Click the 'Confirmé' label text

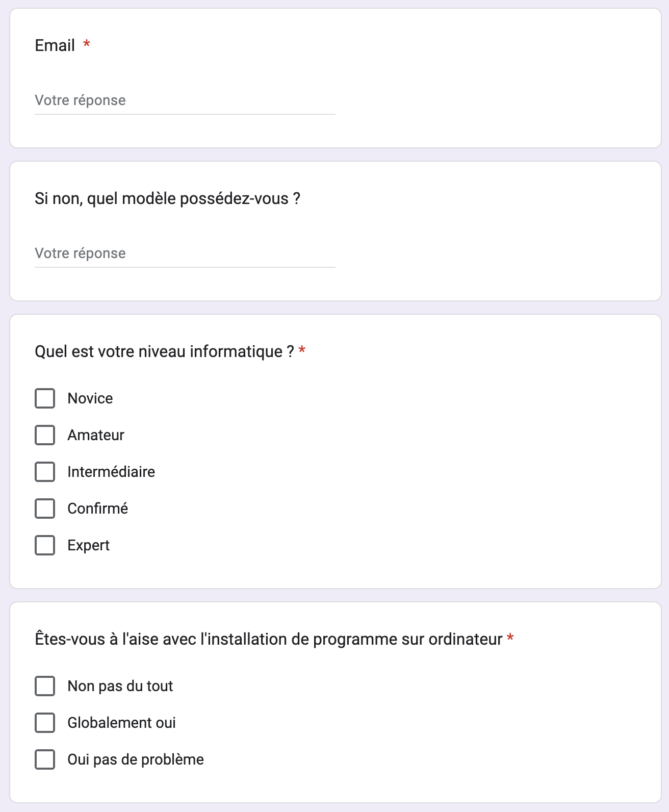coord(97,509)
